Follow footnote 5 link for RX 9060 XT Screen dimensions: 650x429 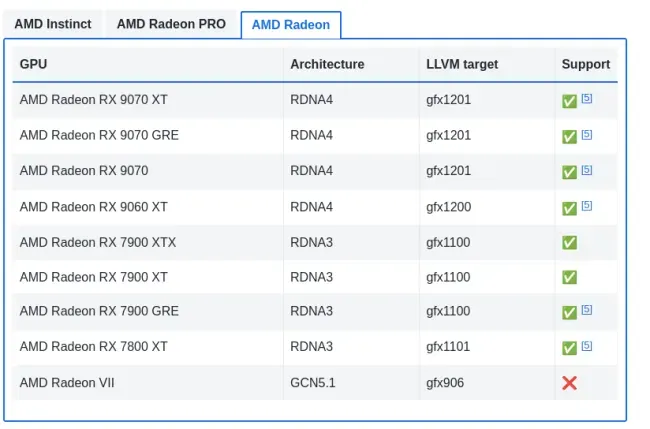pyautogui.click(x=587, y=206)
